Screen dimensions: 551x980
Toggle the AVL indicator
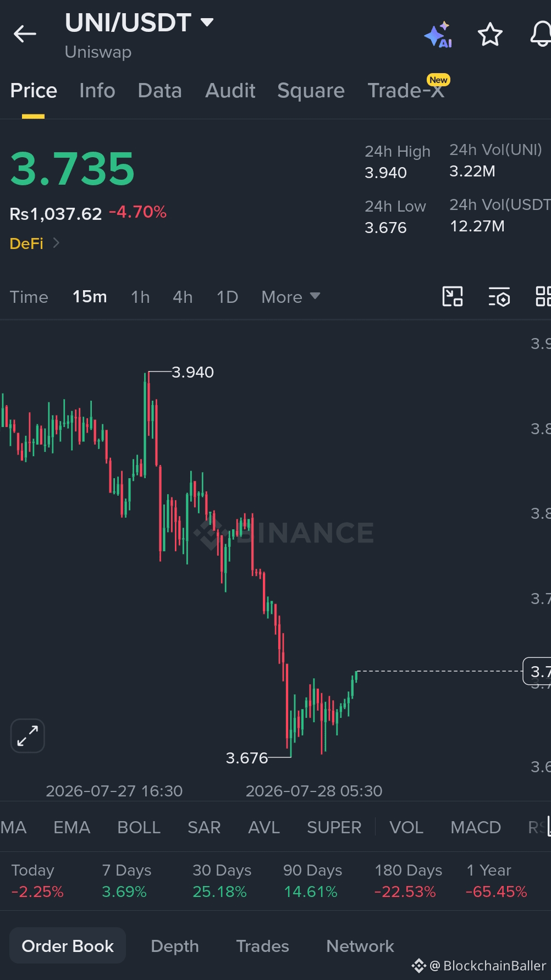pos(264,827)
